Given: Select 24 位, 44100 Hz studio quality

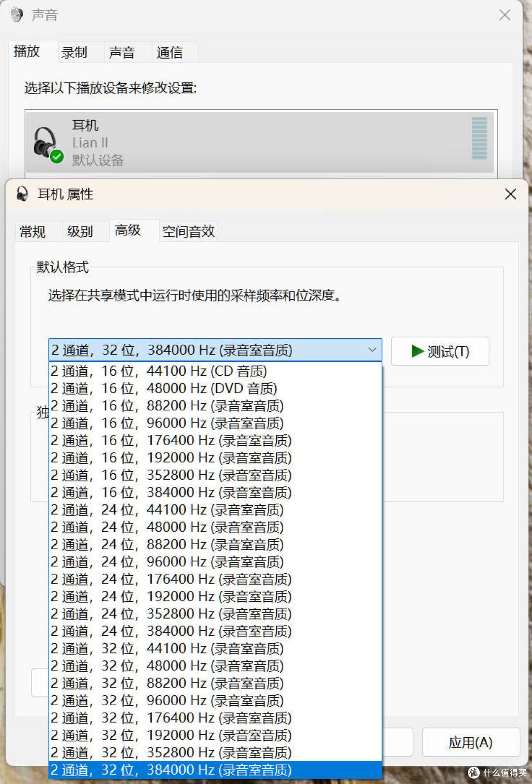Looking at the screenshot, I should (215, 509).
